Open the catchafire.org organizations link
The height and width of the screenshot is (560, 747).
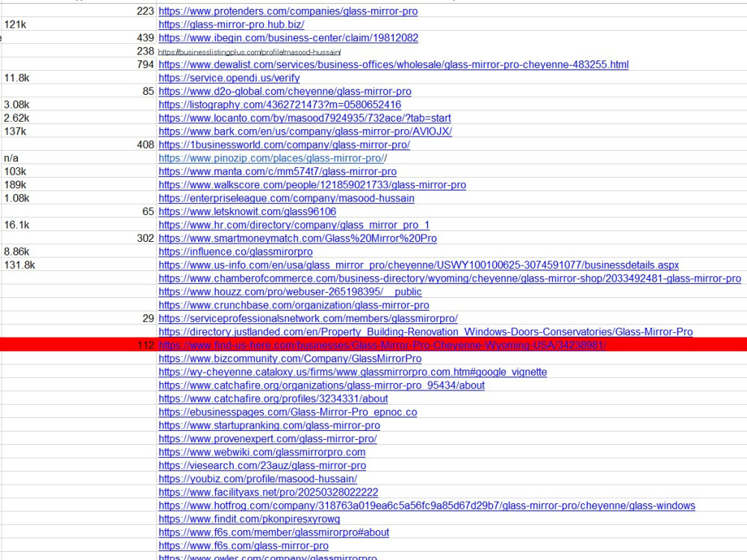[x=321, y=385]
